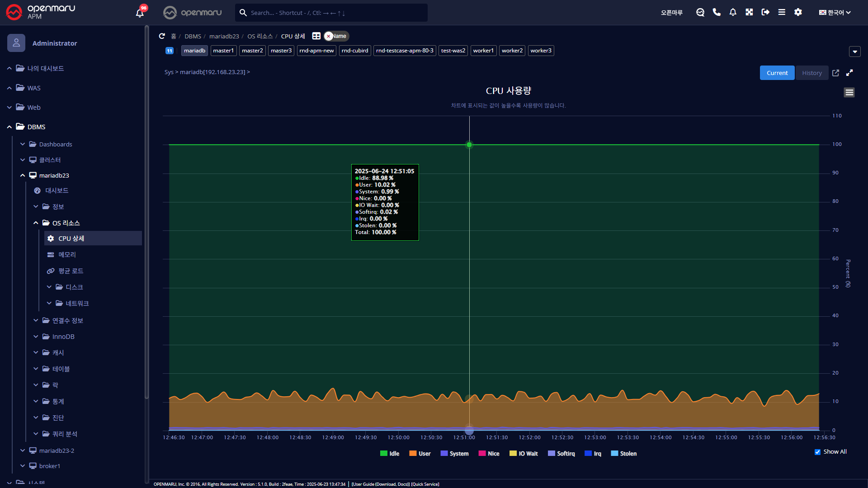Open the 메모리 menu item
Image resolution: width=868 pixels, height=488 pixels.
tap(67, 254)
